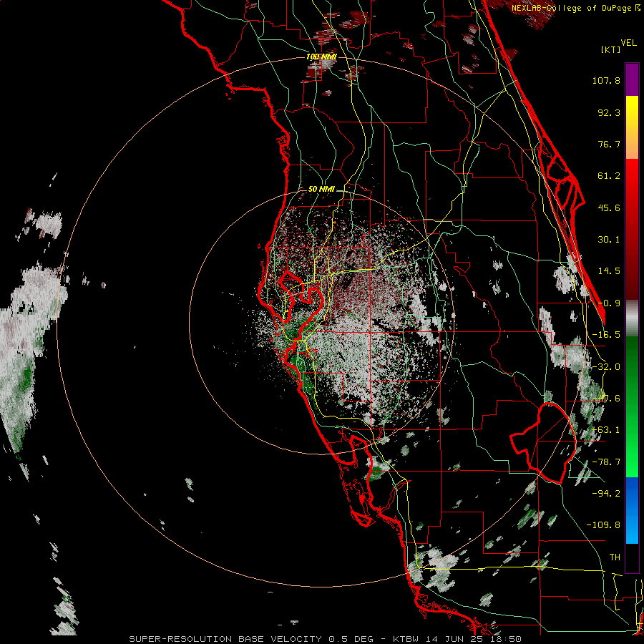The width and height of the screenshot is (644, 644).
Task: Click the -0.9 legend value
Action: point(609,303)
